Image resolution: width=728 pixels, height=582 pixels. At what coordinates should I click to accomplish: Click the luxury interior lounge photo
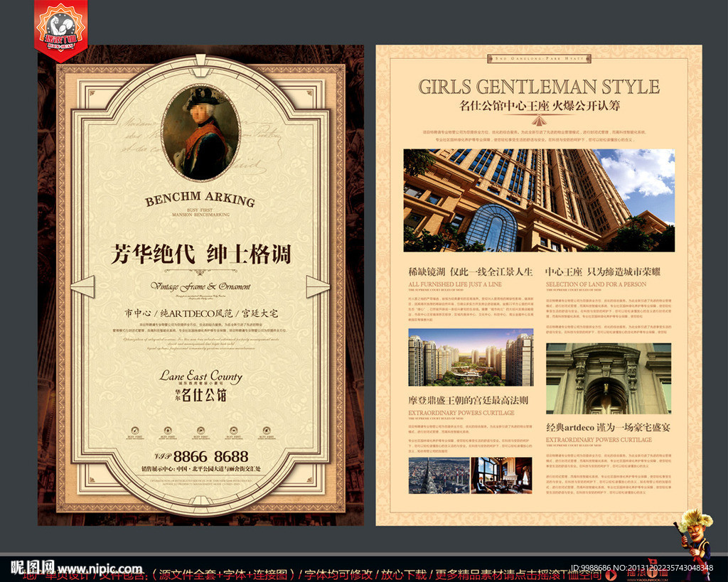coord(501,475)
